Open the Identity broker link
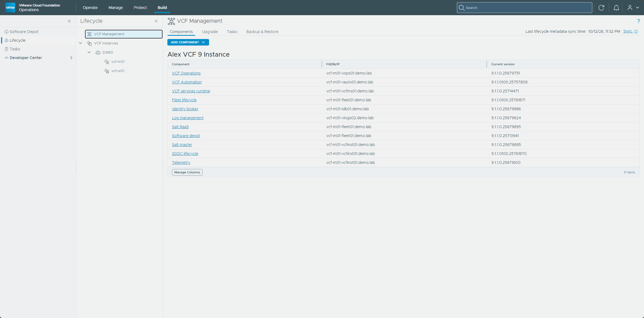 [185, 109]
